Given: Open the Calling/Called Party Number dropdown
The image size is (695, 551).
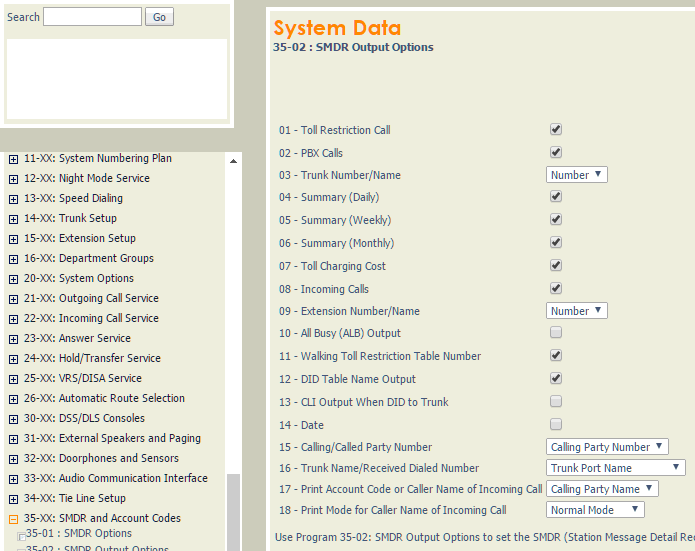Looking at the screenshot, I should tap(607, 447).
